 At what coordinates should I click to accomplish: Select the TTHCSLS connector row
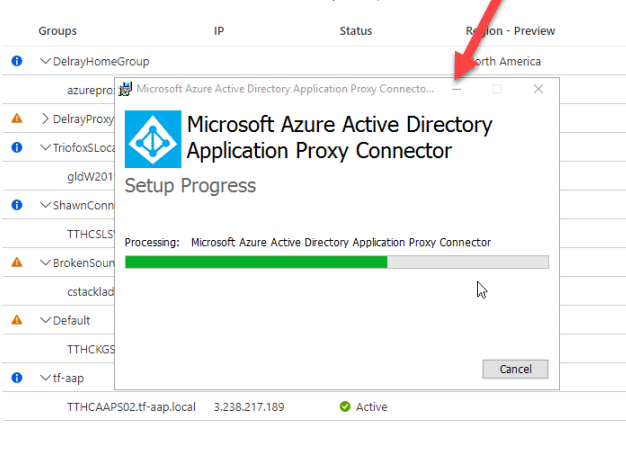pyautogui.click(x=91, y=234)
